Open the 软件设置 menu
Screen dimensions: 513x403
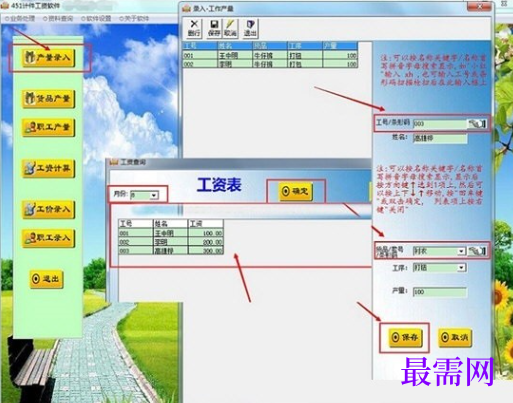96,19
